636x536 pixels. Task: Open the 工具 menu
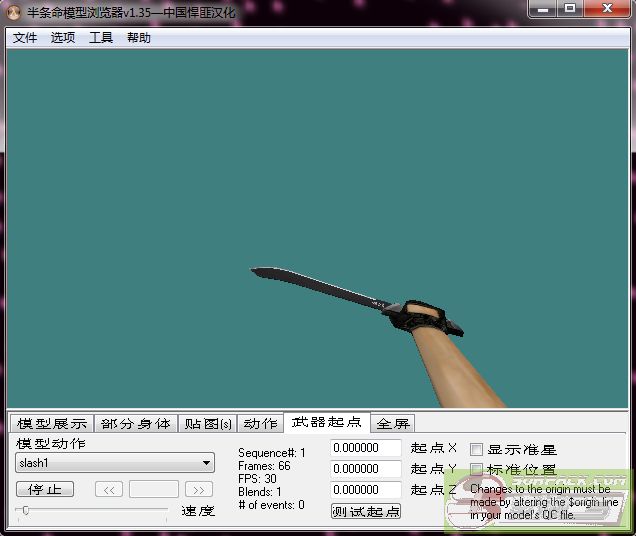(101, 38)
